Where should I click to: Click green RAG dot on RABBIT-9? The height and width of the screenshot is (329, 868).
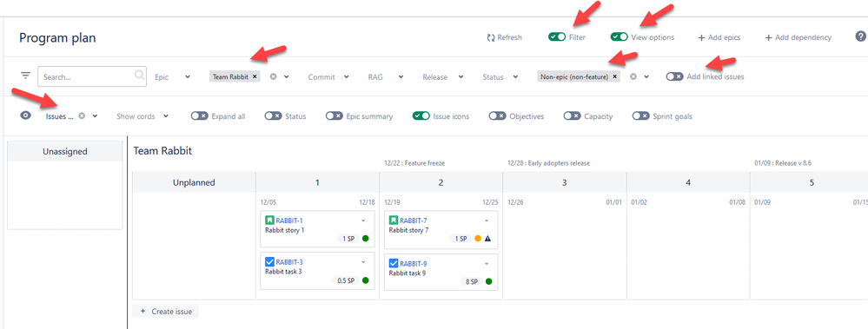click(489, 281)
